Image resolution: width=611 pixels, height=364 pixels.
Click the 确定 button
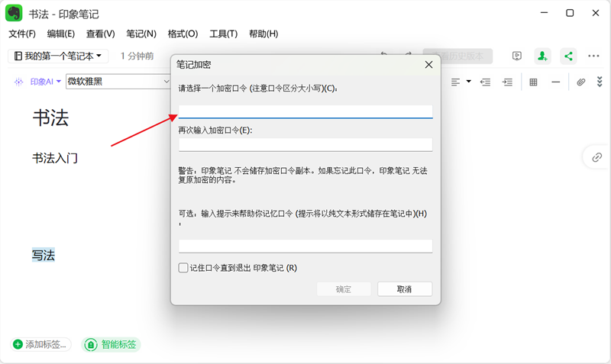point(343,289)
